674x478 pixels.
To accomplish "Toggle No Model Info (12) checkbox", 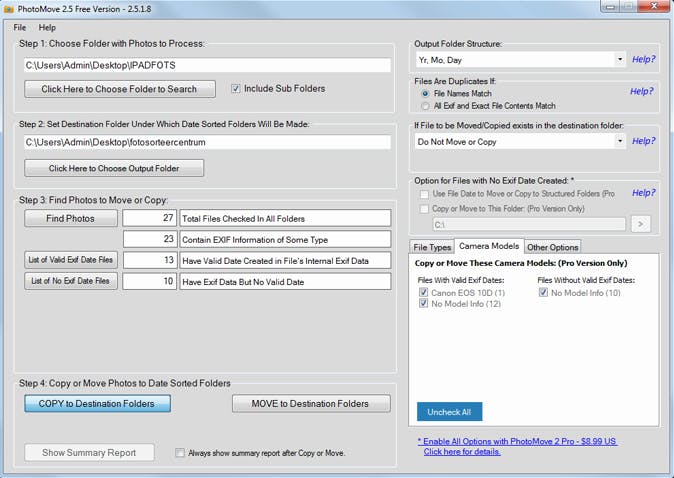I will tap(423, 303).
